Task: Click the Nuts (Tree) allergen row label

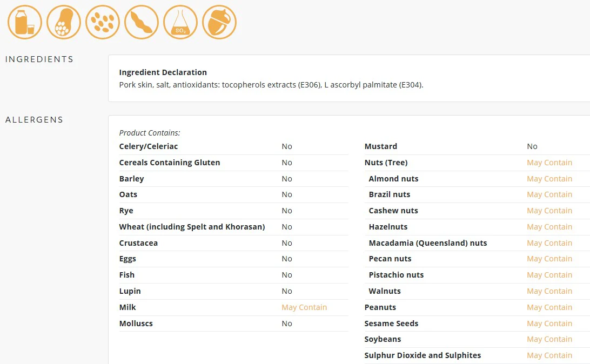Action: [386, 163]
